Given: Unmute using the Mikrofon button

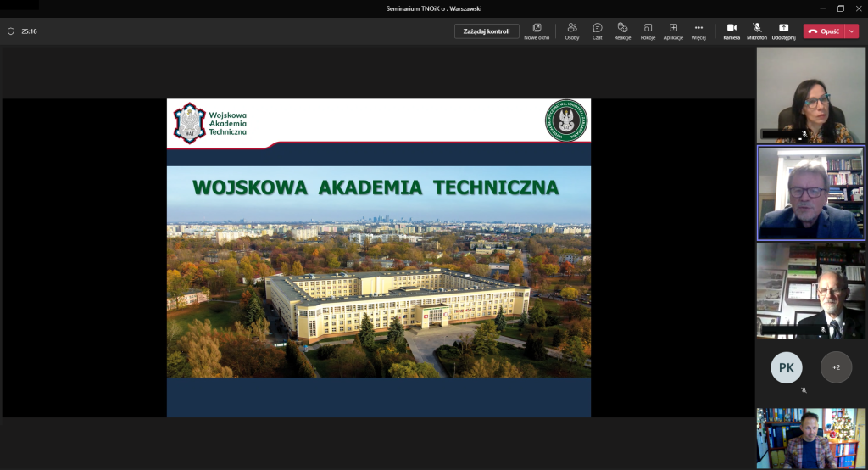Looking at the screenshot, I should tap(757, 31).
